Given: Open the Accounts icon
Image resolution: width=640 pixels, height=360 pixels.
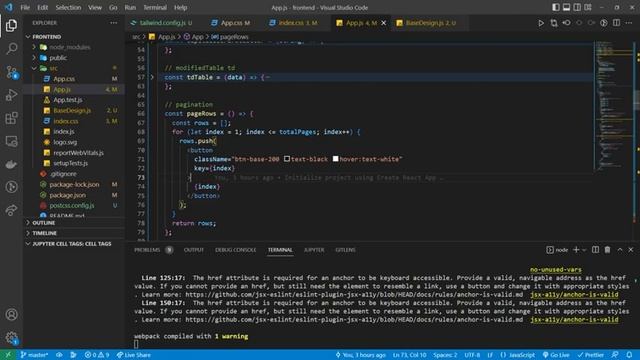Looking at the screenshot, I should (x=11, y=314).
